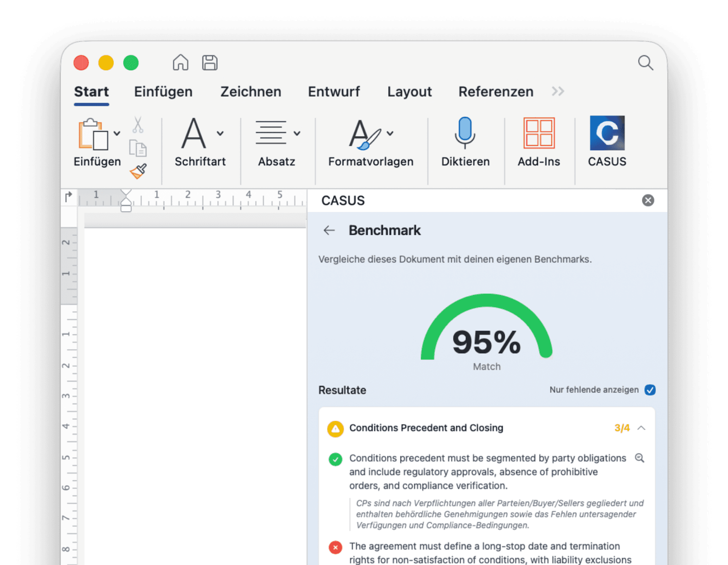Viewport: 728px width, 565px height.
Task: Open the Absatz paragraph icon
Action: point(271,133)
